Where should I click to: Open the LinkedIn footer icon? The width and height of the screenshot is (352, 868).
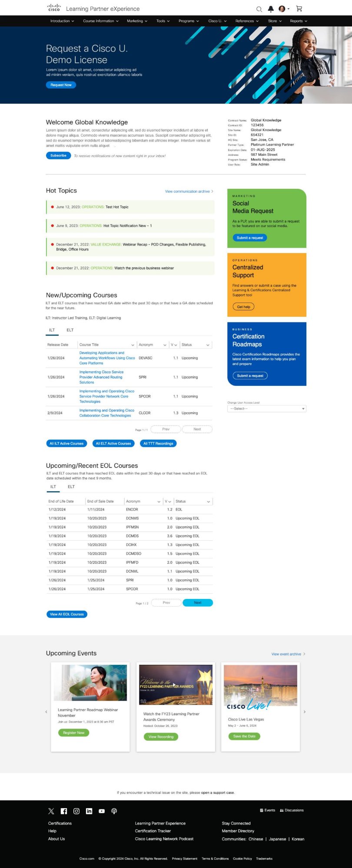pos(89,811)
